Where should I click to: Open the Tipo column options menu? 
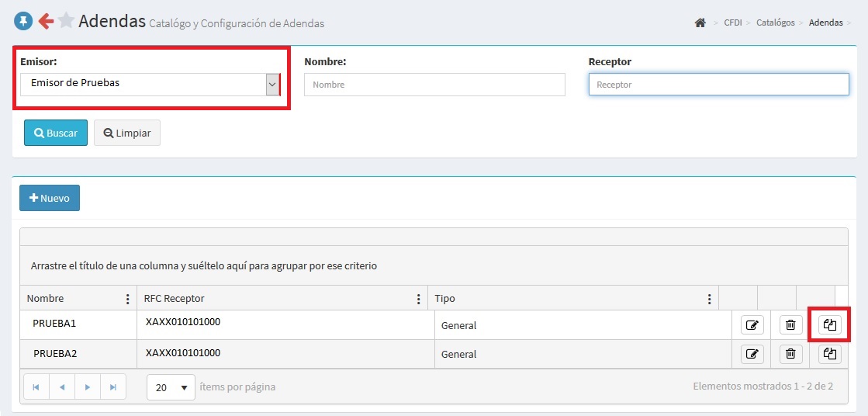709,299
